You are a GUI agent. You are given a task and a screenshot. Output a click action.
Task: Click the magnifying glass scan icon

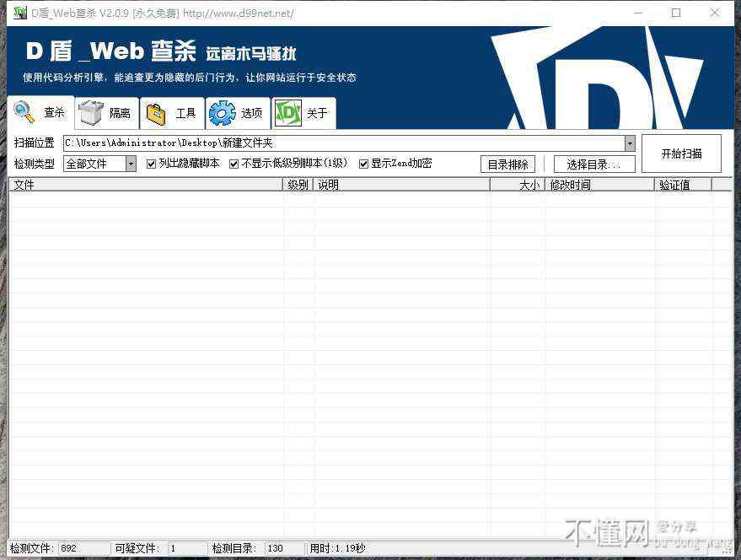point(24,112)
